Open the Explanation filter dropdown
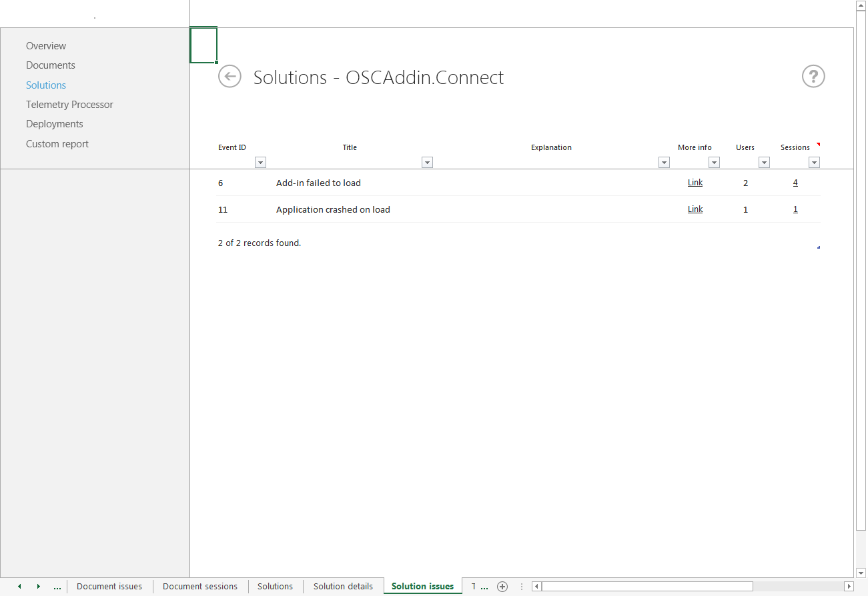Image resolution: width=868 pixels, height=596 pixels. tap(664, 162)
